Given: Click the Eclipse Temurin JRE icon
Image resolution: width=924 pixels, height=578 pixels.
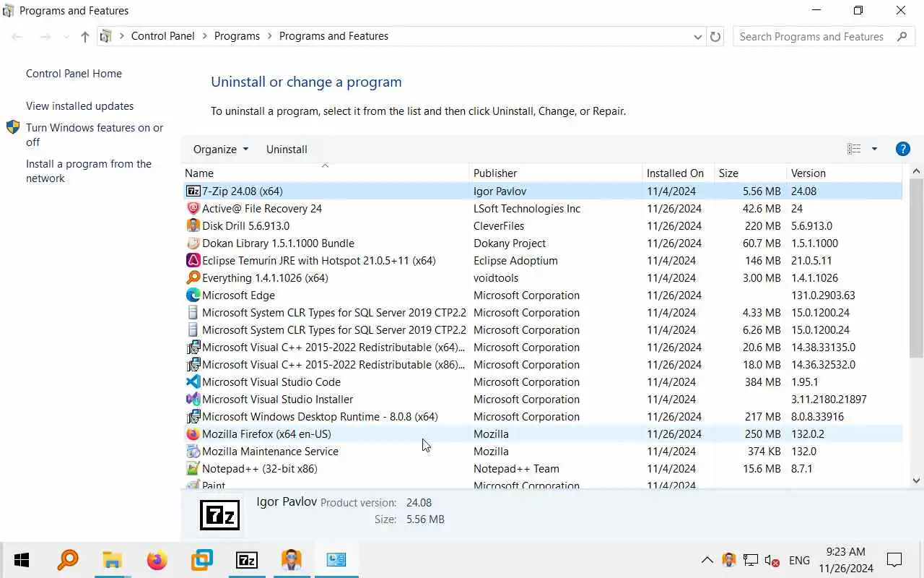Looking at the screenshot, I should coord(193,261).
